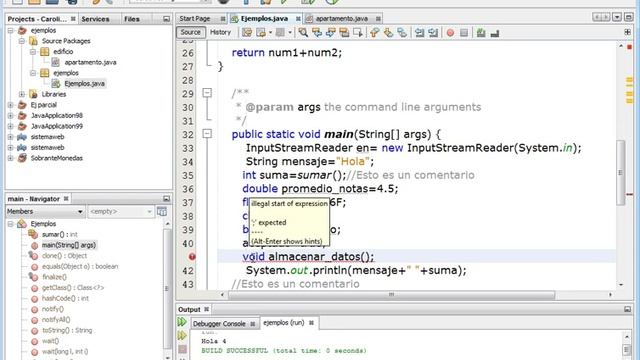
Task: Click the Navigator vertical scrollbar
Action: tap(167, 289)
